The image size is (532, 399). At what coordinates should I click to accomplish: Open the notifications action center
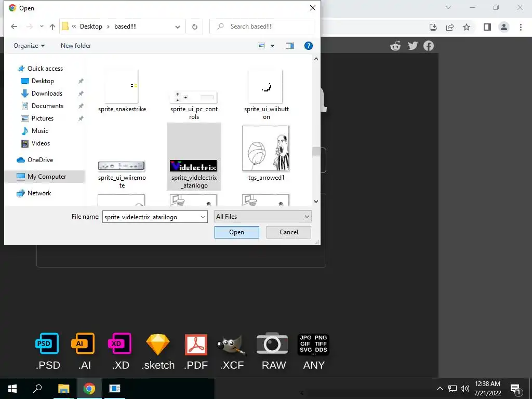(x=515, y=389)
